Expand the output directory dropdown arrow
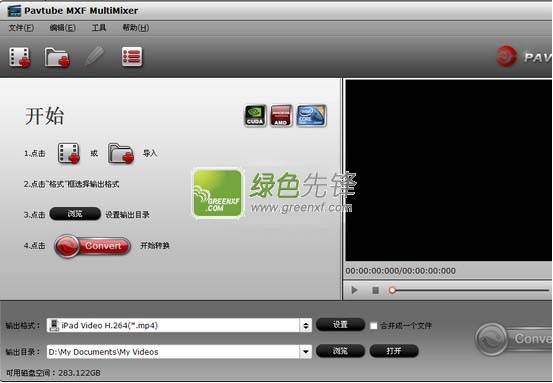553x383 pixels. [305, 352]
